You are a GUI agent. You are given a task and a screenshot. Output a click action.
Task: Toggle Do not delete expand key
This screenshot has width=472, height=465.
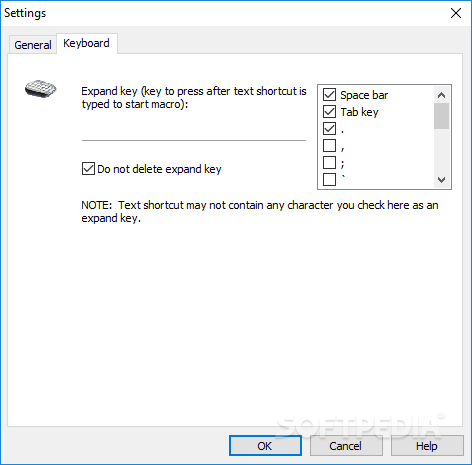(88, 169)
